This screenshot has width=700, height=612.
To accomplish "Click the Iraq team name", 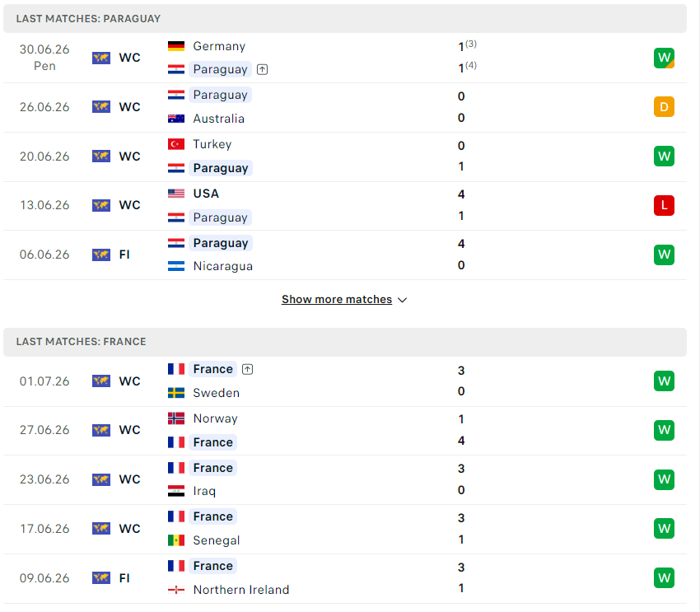I will tap(204, 492).
